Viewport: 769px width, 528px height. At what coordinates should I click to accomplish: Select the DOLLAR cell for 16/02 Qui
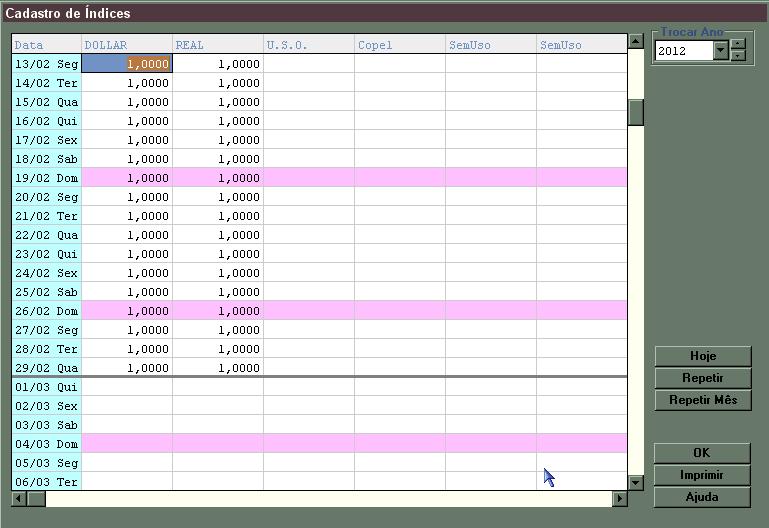coord(127,121)
